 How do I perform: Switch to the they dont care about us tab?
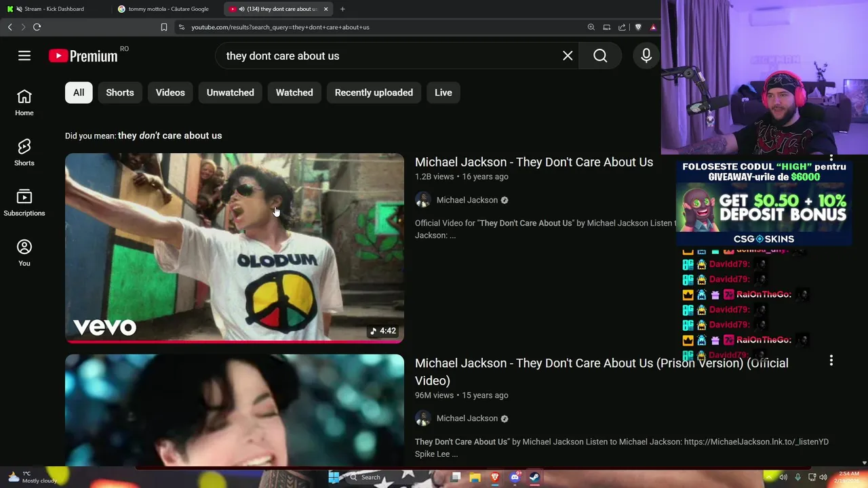click(278, 9)
